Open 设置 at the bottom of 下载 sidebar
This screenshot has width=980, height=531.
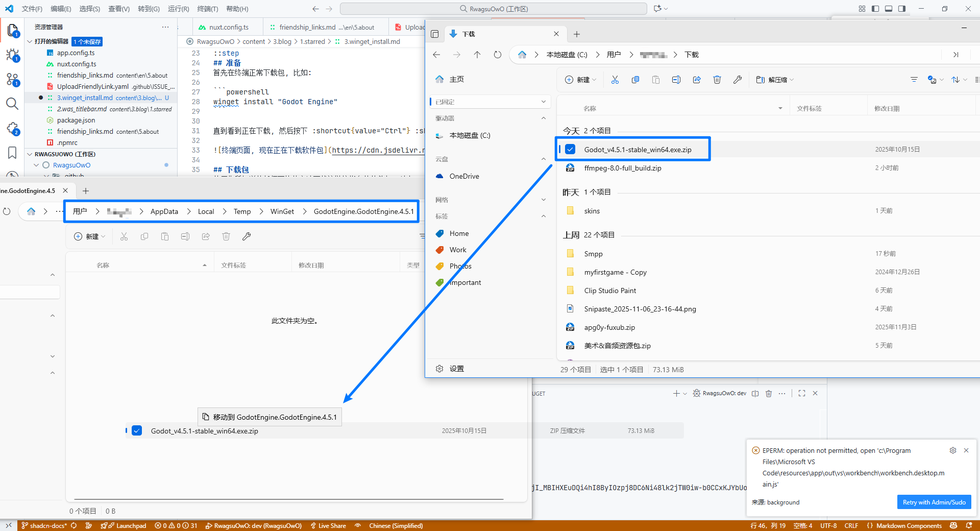450,369
